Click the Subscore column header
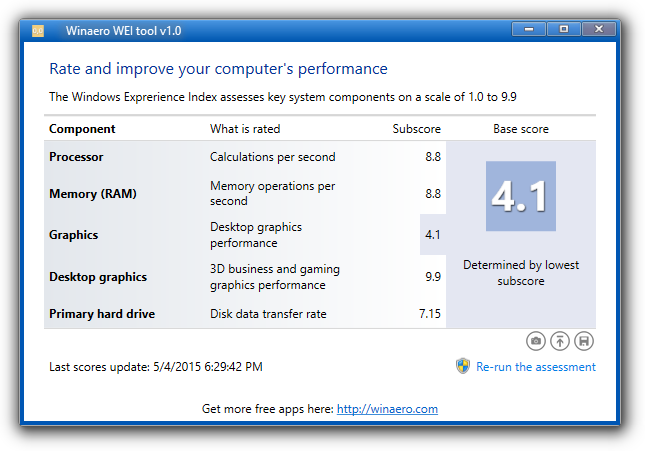Viewport: 646px width, 452px height. click(417, 129)
